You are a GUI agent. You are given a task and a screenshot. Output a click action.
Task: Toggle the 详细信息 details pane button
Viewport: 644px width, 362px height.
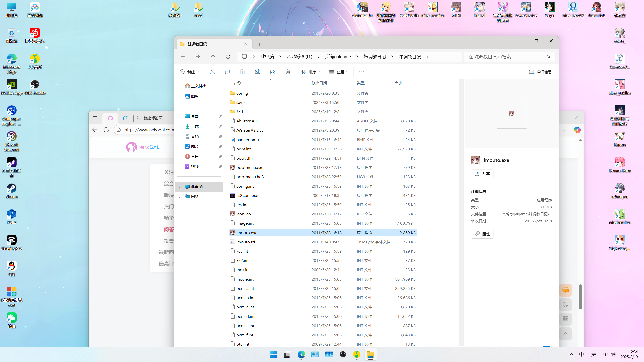[540, 72]
